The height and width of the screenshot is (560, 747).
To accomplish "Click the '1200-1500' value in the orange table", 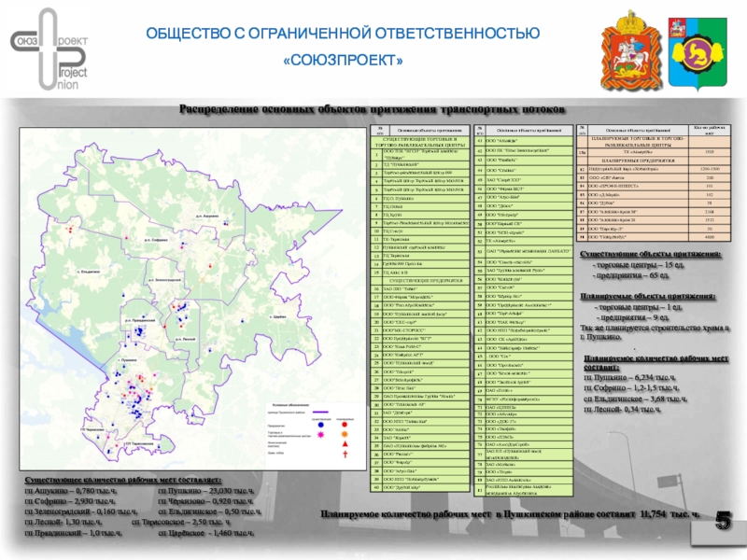I will coord(710,169).
